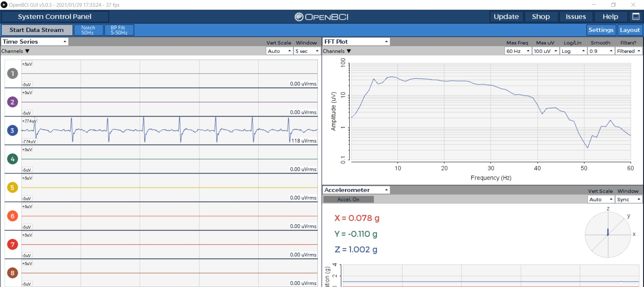This screenshot has height=287, width=644.
Task: Open the Layout menu
Action: [630, 30]
